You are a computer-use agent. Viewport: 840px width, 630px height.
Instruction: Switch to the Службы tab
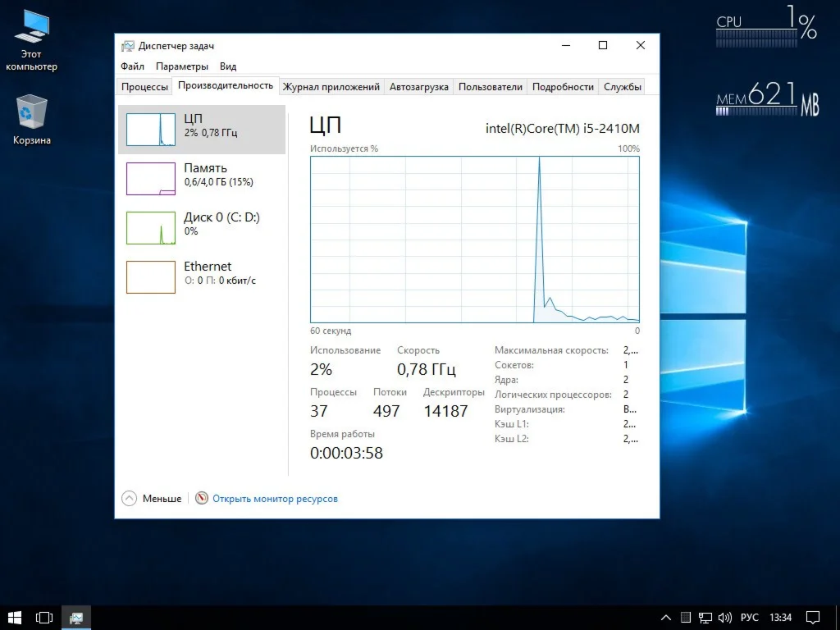pos(623,87)
